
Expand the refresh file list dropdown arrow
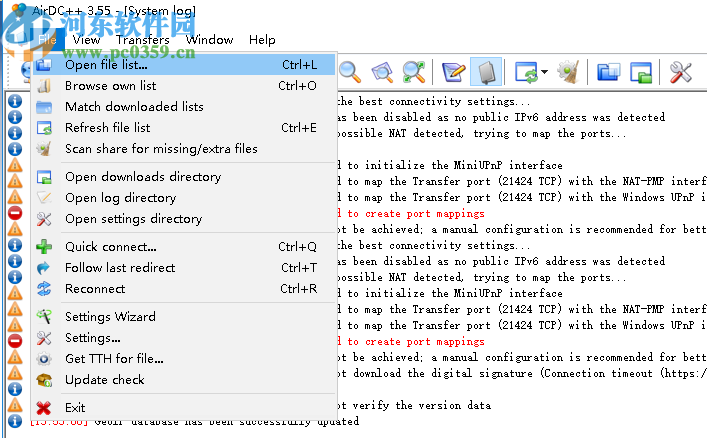tap(544, 72)
